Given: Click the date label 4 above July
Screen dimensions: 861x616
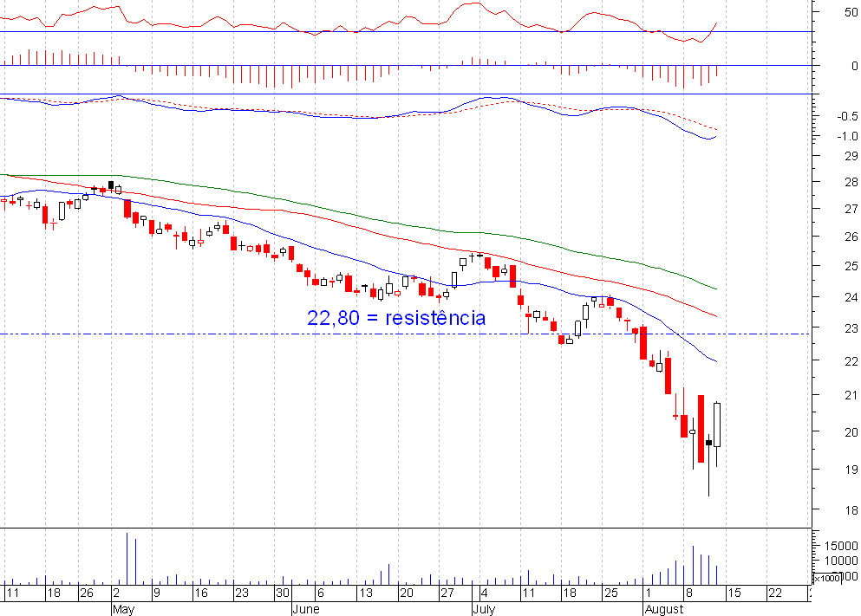Looking at the screenshot, I should [484, 593].
